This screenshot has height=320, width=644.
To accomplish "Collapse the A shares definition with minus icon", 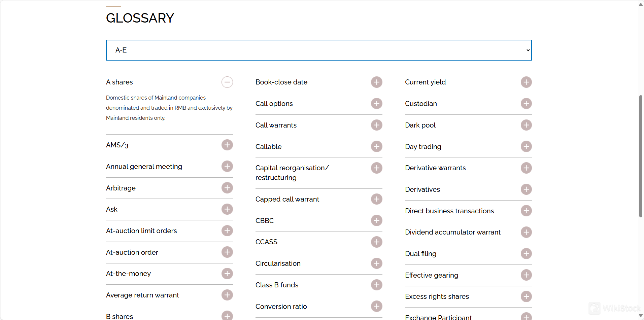I will 227,82.
